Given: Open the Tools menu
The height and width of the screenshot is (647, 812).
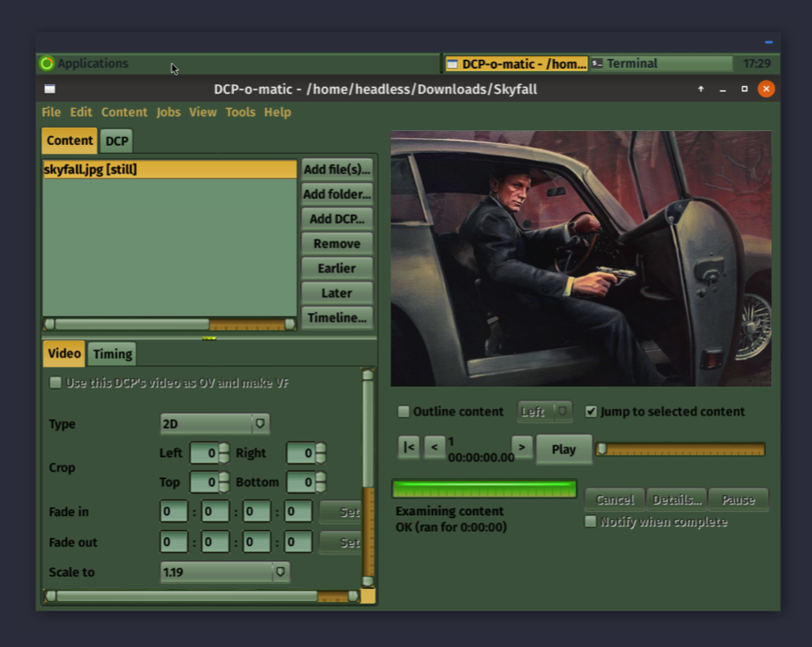Looking at the screenshot, I should (x=241, y=112).
